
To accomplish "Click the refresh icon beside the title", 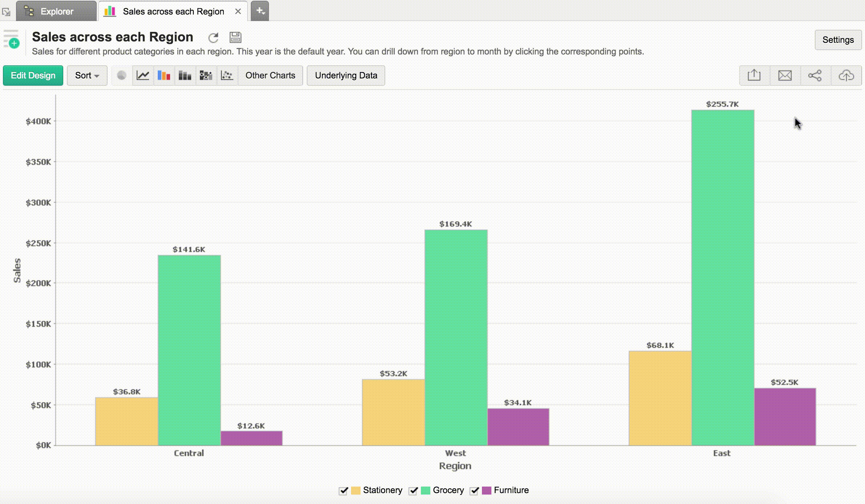I will pos(213,38).
